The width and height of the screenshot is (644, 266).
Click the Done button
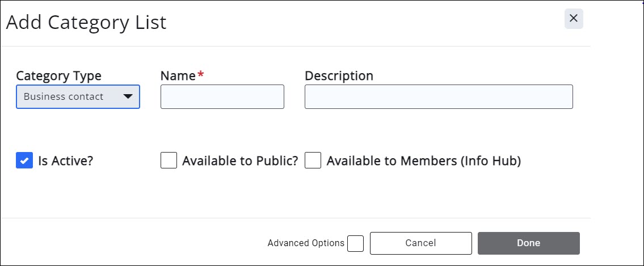click(x=528, y=243)
